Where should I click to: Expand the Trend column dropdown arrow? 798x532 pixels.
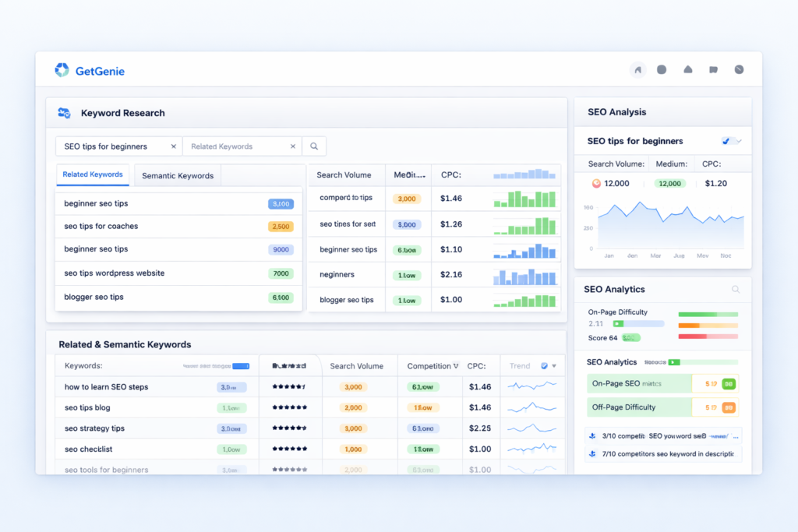[555, 365]
